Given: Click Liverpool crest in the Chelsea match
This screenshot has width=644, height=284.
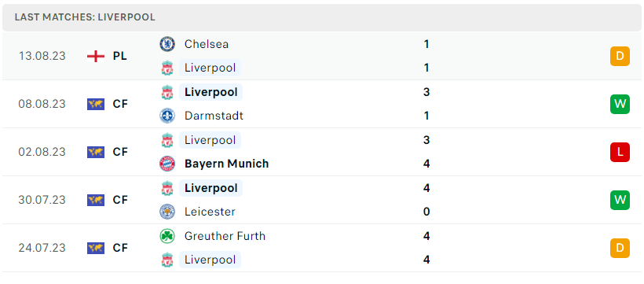Looking at the screenshot, I should [167, 68].
